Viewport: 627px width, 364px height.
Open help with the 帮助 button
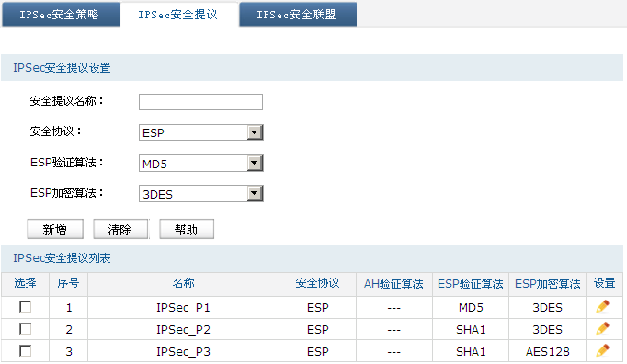(x=187, y=229)
